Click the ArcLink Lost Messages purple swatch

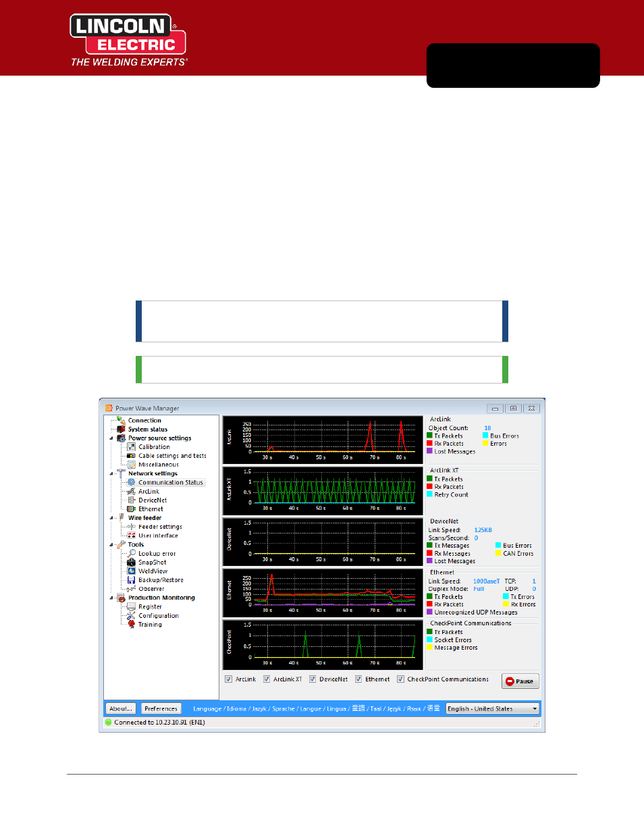pyautogui.click(x=429, y=451)
